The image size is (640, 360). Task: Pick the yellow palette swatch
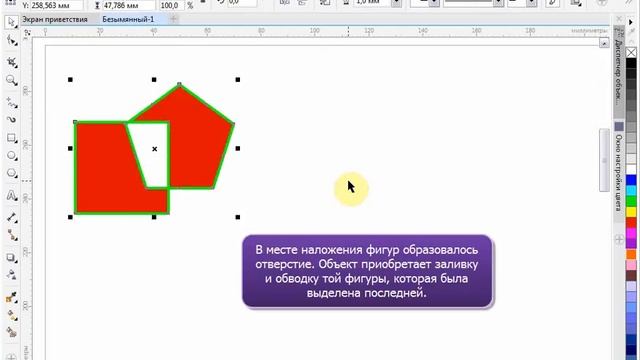631,212
